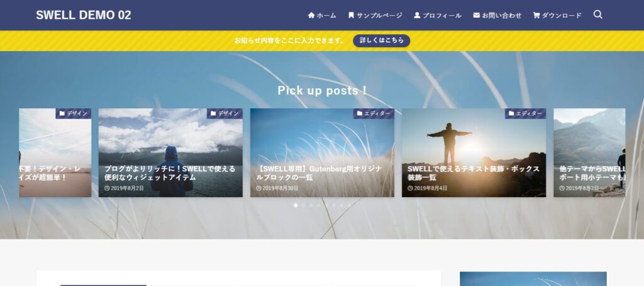This screenshot has width=644, height=286.
Task: Open search with the magnifier icon
Action: point(597,14)
